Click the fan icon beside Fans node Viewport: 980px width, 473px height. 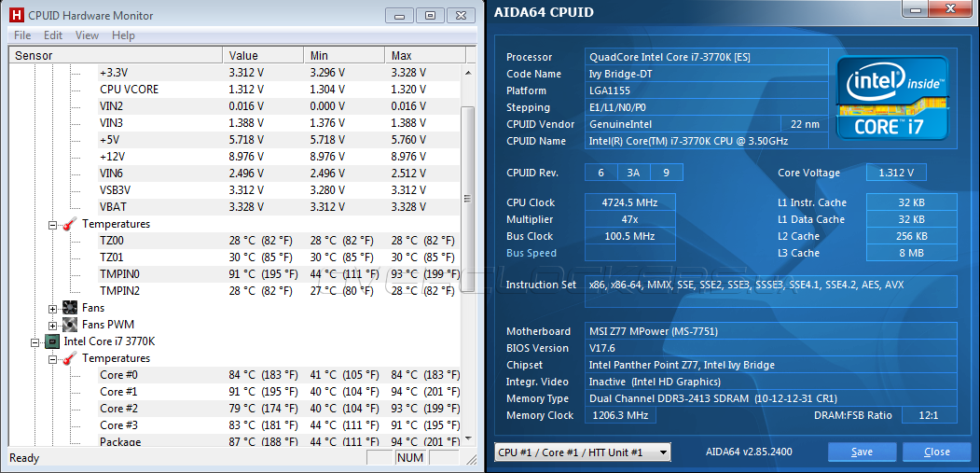point(71,307)
